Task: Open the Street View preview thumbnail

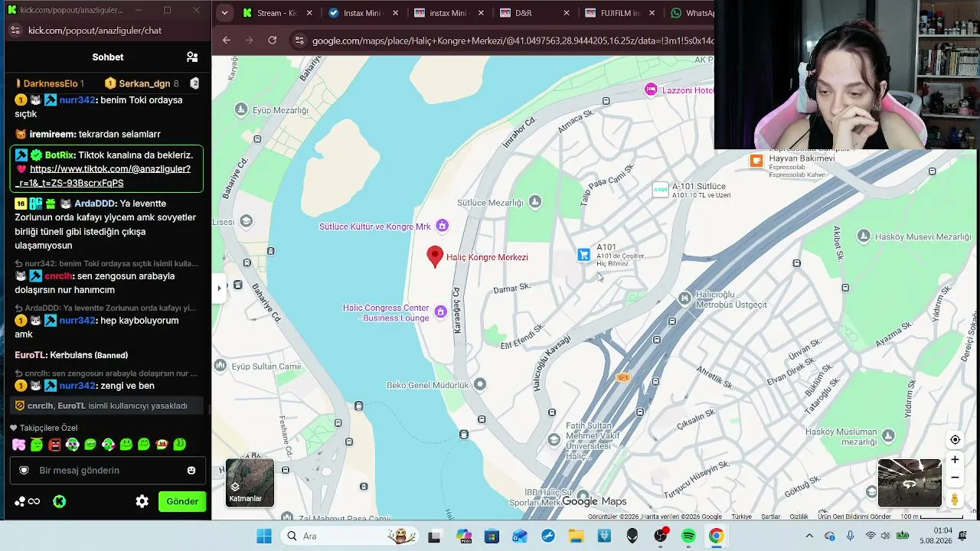Action: pyautogui.click(x=910, y=483)
